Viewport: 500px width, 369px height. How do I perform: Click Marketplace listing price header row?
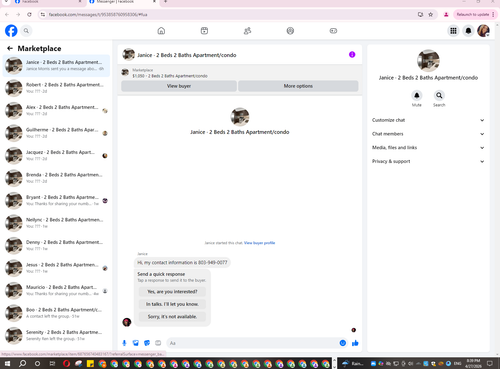click(240, 73)
